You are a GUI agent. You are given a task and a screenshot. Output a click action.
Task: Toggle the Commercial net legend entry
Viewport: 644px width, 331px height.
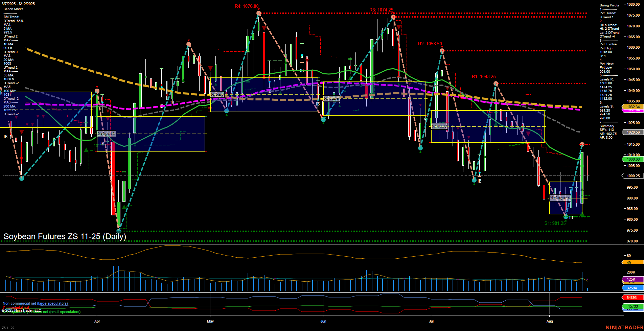(x=15, y=308)
